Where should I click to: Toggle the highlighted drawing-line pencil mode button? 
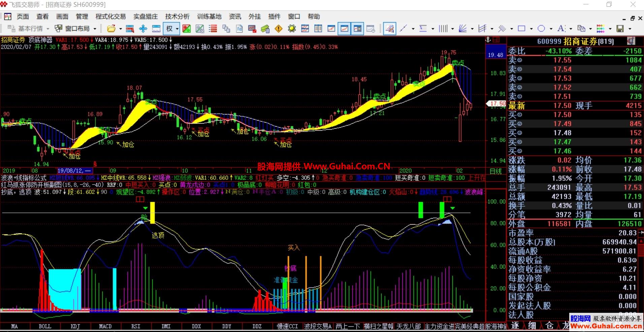[x=389, y=29]
